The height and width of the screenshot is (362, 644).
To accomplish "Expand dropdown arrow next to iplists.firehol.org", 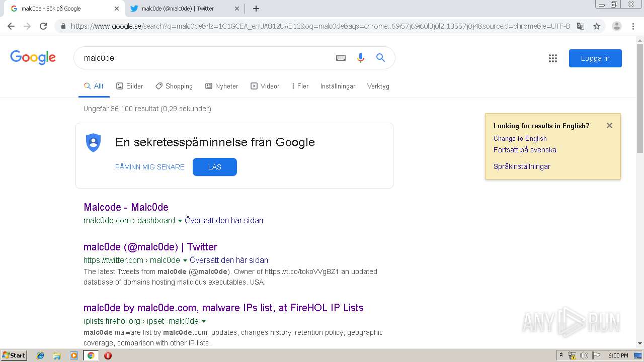I will (204, 321).
